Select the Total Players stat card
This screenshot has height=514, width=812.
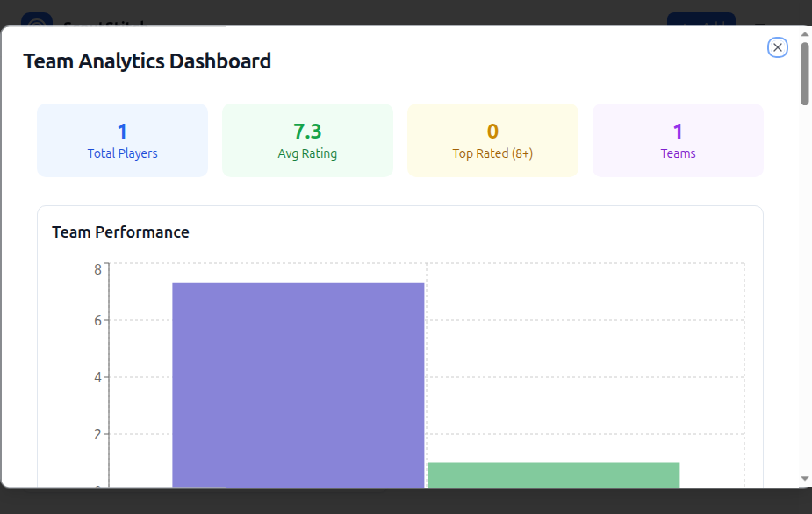pyautogui.click(x=122, y=139)
